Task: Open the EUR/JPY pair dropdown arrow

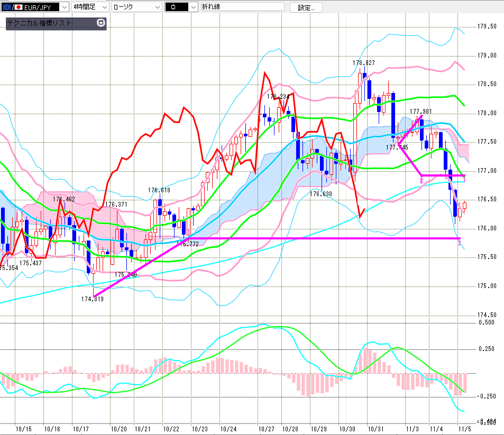Action: 64,7
